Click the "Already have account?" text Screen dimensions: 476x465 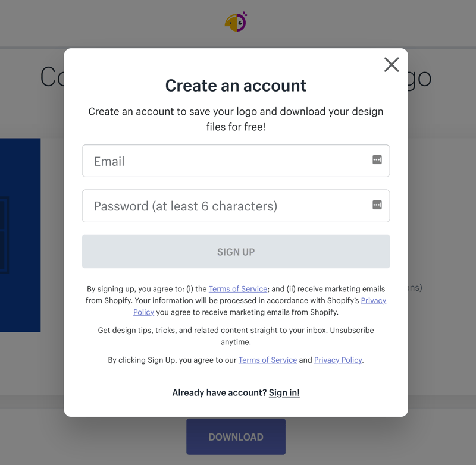point(219,393)
